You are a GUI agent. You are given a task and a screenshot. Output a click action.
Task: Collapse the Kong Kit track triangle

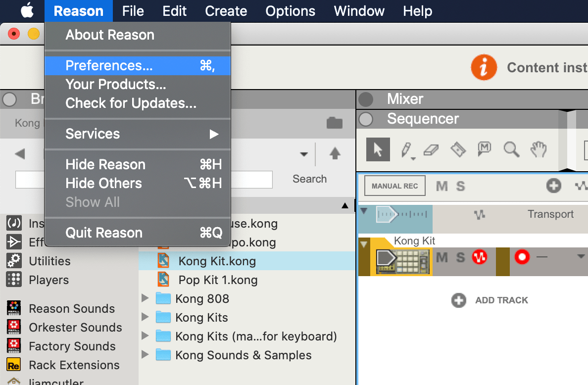pos(363,244)
